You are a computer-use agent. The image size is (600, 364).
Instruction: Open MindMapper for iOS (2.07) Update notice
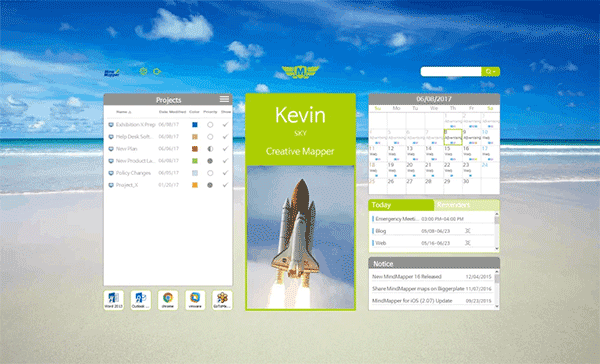pyautogui.click(x=432, y=301)
